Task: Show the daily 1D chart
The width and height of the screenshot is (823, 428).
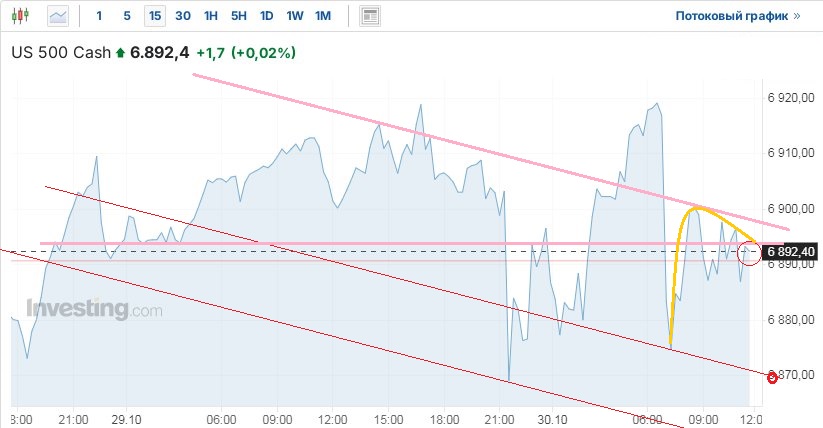Action: (266, 16)
